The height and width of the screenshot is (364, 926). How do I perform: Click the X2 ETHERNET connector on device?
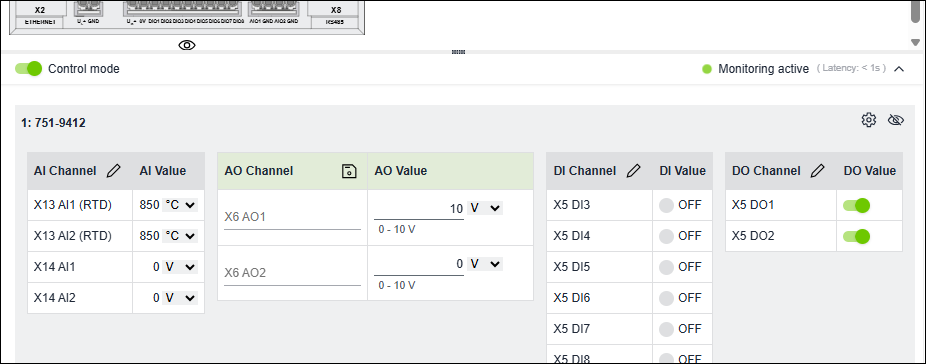(40, 14)
